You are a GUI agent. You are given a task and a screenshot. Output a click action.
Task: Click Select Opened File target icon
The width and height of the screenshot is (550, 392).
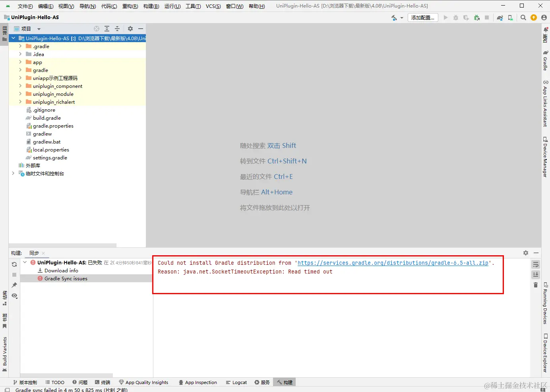point(97,29)
